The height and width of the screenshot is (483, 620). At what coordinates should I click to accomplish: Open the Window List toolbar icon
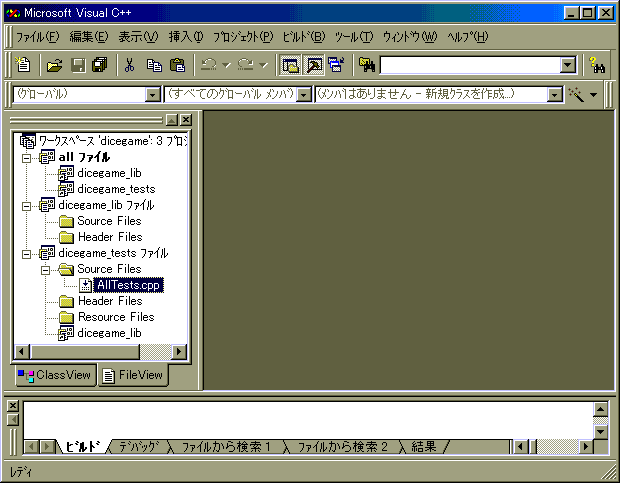pyautogui.click(x=336, y=65)
